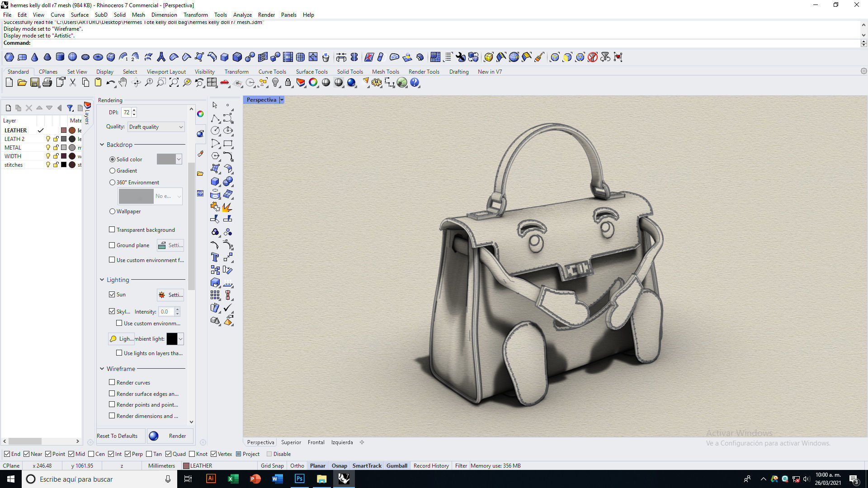The image size is (868, 488).
Task: Click the lightbulb Hide objects icon
Action: 275,83
